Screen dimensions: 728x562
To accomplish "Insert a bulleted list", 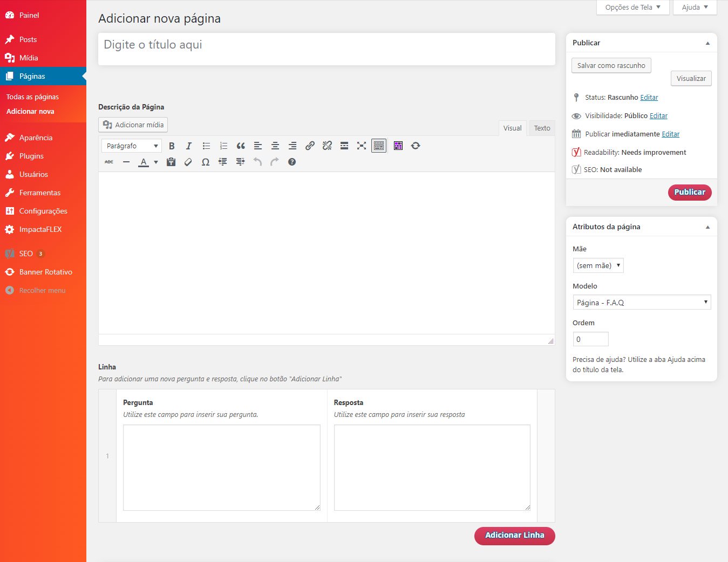I will tap(206, 146).
